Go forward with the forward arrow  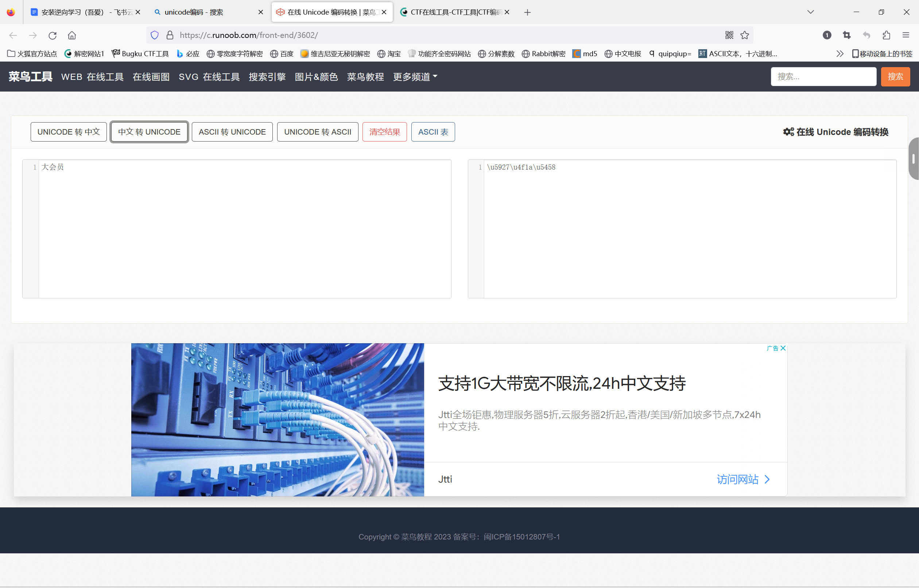(x=33, y=35)
